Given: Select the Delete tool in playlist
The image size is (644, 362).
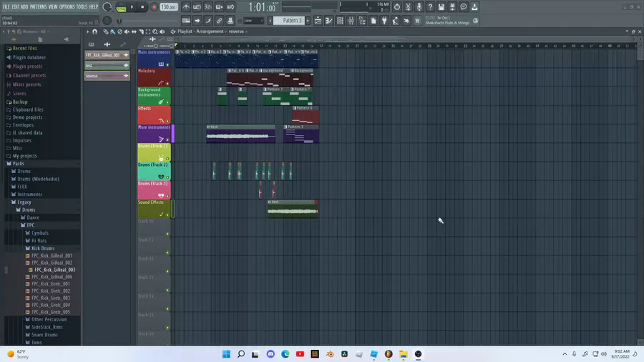Looking at the screenshot, I should pos(119,31).
